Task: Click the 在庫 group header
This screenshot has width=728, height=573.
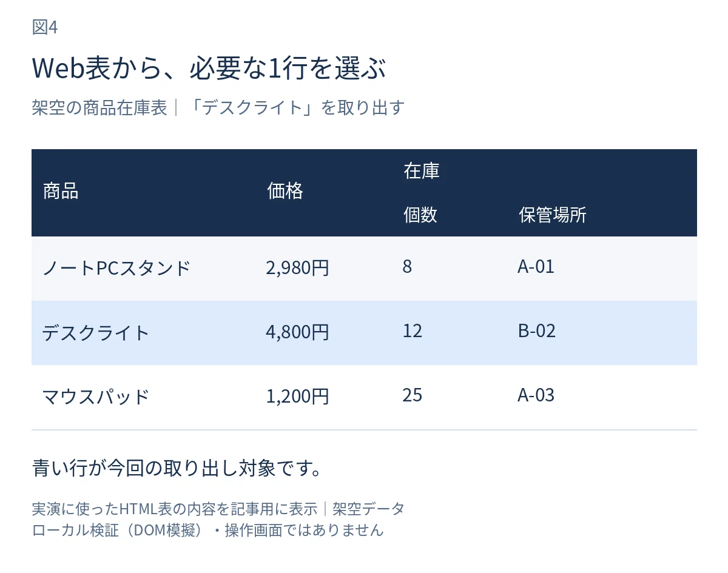Action: [422, 172]
